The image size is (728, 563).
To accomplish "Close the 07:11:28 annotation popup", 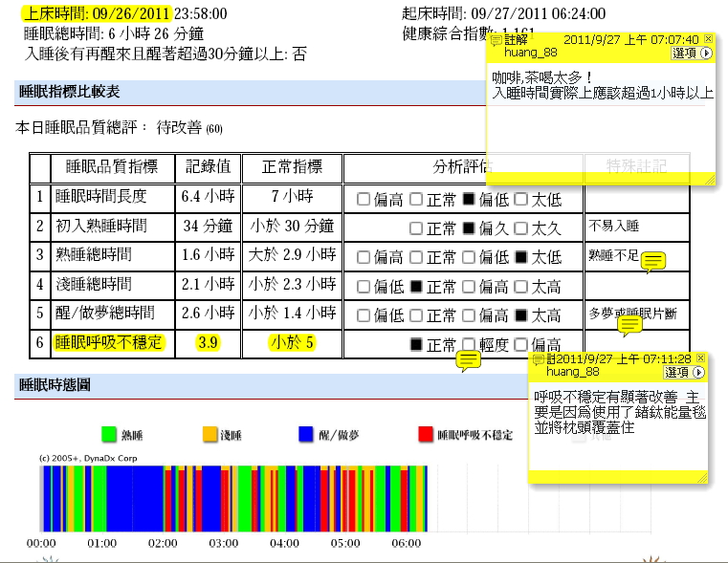I will click(700, 357).
